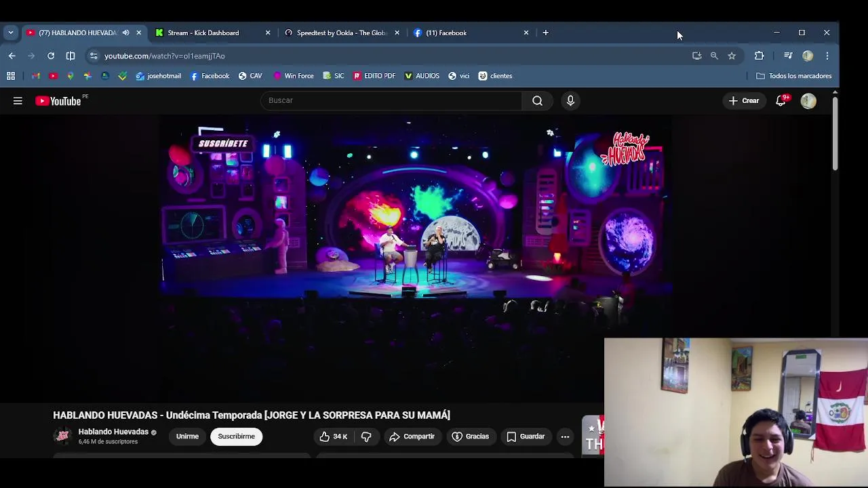868x488 pixels.
Task: Open the YouTube guide hamburger menu
Action: point(18,101)
